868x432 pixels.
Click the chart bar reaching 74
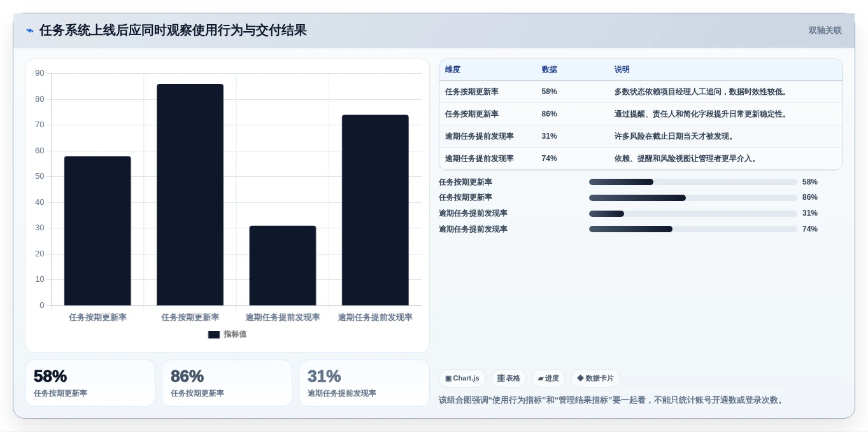pyautogui.click(x=375, y=210)
